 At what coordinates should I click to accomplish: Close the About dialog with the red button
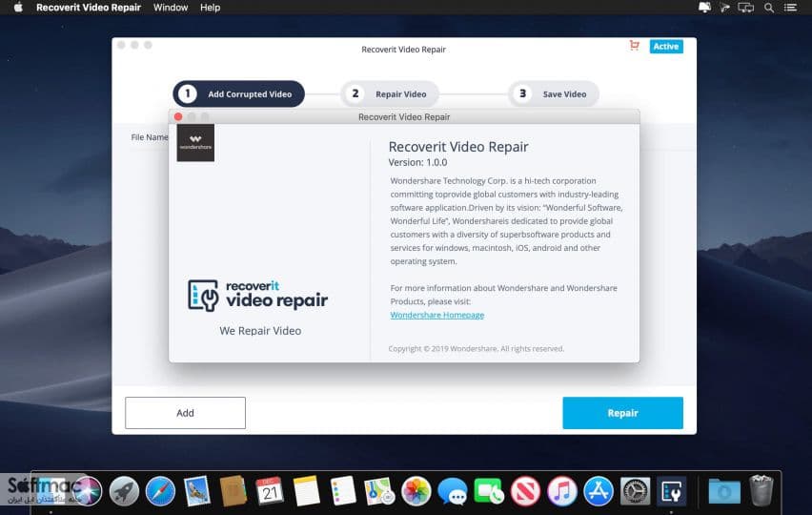[178, 116]
